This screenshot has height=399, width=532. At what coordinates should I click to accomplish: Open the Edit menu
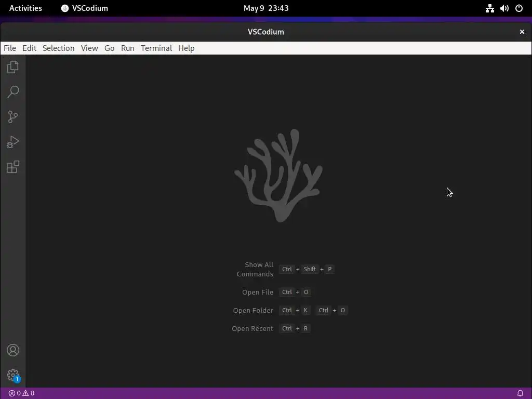[x=29, y=48]
